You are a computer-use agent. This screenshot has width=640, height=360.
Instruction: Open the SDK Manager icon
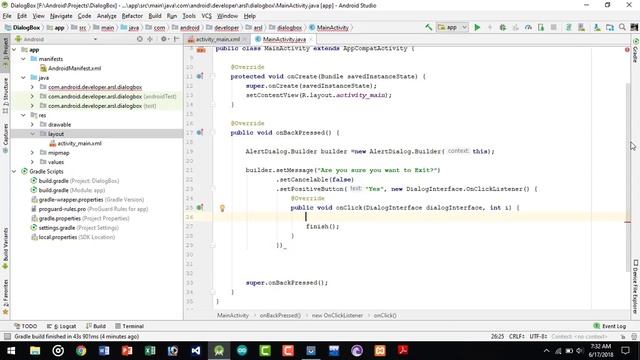597,27
